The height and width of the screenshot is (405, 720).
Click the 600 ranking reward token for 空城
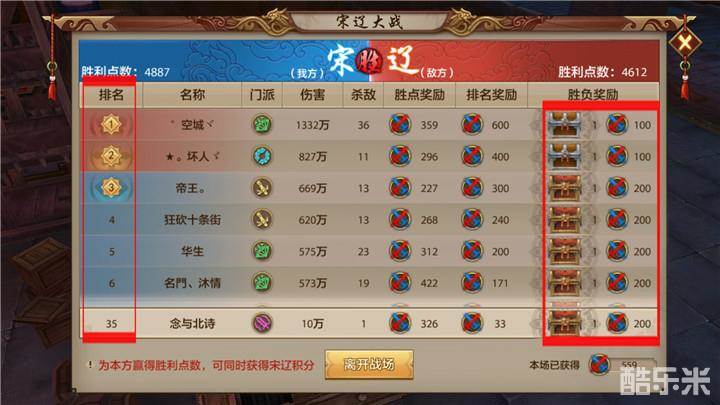472,124
